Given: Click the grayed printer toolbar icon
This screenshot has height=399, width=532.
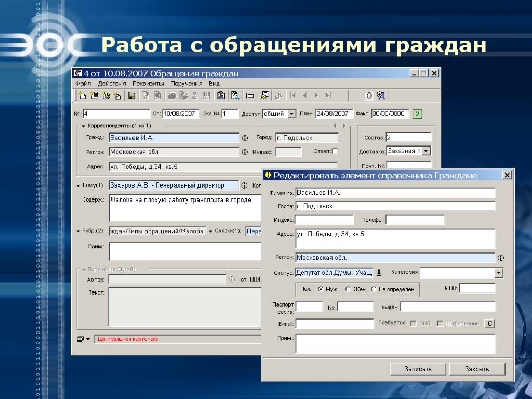Looking at the screenshot, I should pyautogui.click(x=172, y=96).
